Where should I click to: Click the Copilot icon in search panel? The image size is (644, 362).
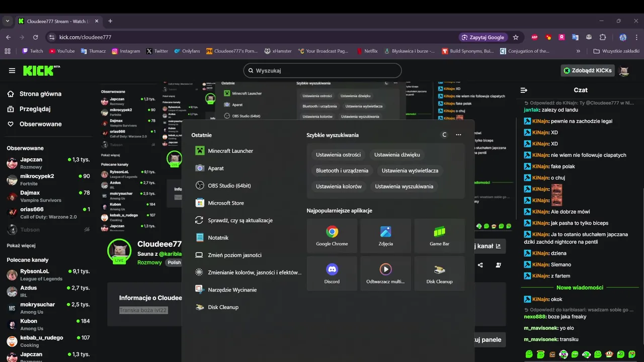(x=444, y=135)
